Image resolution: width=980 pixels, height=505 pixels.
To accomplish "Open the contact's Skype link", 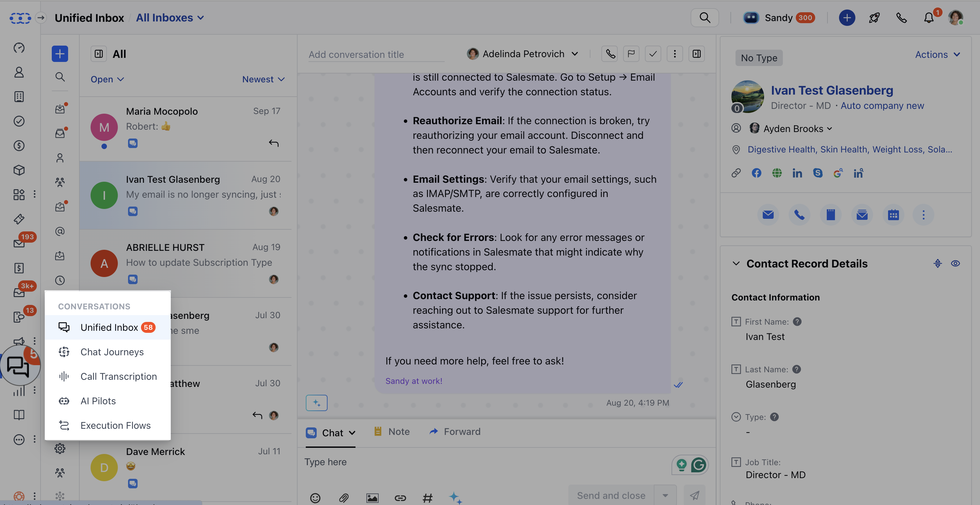I will (818, 173).
